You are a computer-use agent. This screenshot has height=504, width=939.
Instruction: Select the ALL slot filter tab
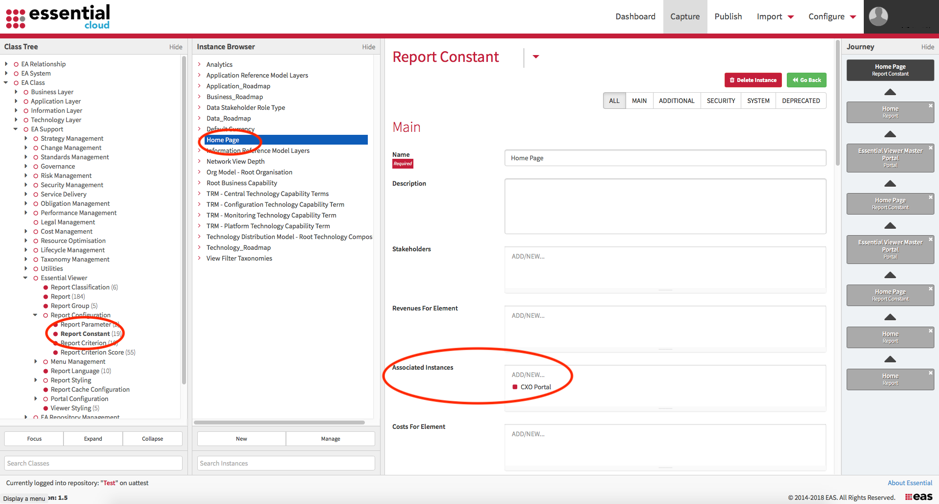(614, 101)
